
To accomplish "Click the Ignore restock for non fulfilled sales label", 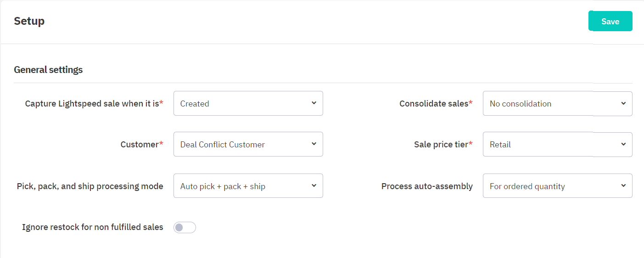I will [92, 227].
